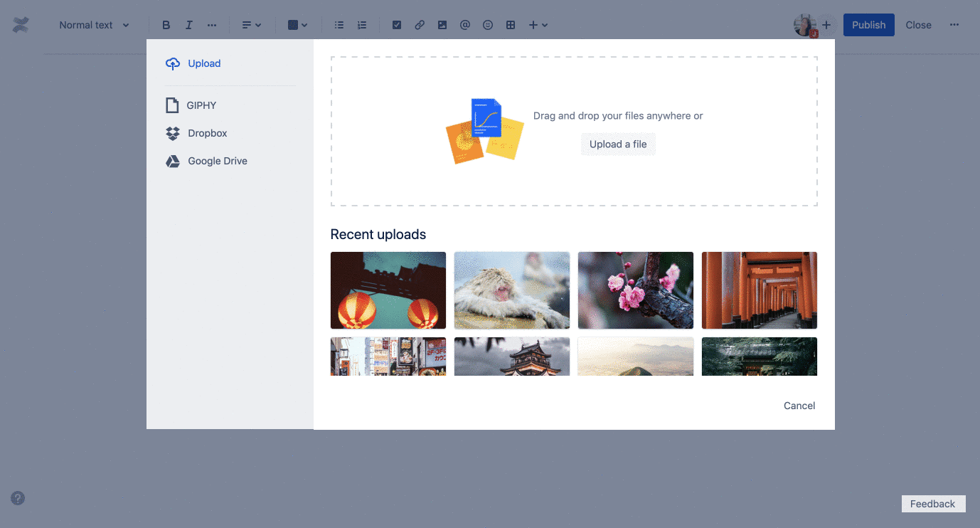
Task: Open the text alignment dropdown
Action: point(252,25)
